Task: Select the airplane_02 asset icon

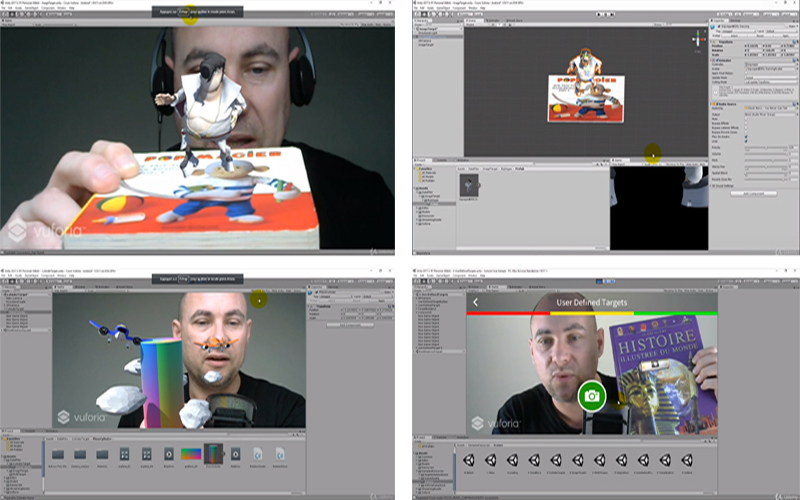Action: (x=146, y=453)
